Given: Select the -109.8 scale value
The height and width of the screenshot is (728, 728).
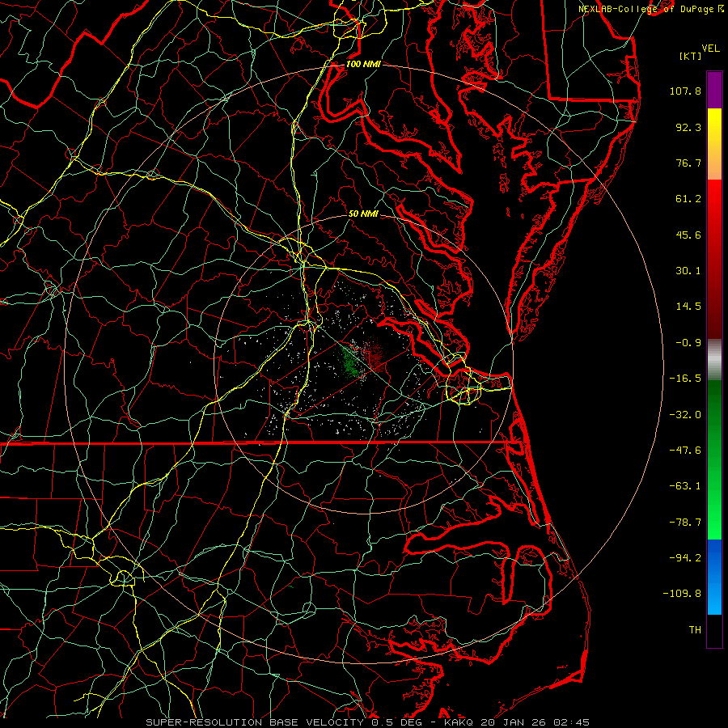Looking at the screenshot, I should pos(683,594).
